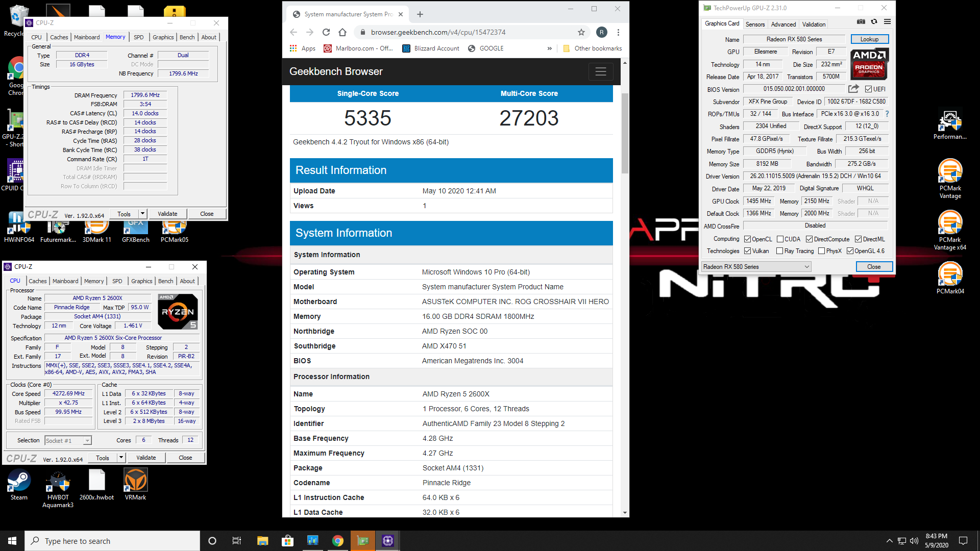The image size is (980, 551).
Task: Open the Radeon RX 580 Series GPU dropdown
Action: tap(756, 267)
